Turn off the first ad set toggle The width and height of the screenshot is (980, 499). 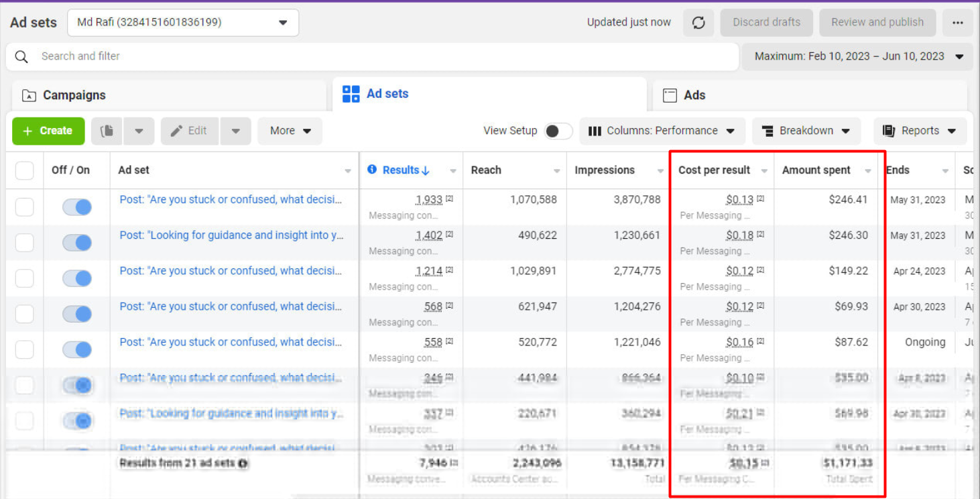(77, 207)
